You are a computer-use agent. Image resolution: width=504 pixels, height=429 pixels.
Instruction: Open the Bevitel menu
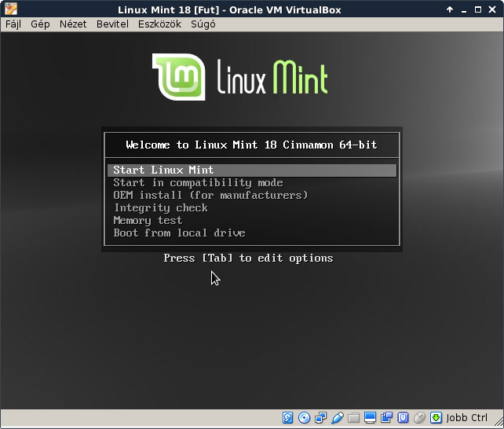[x=112, y=24]
